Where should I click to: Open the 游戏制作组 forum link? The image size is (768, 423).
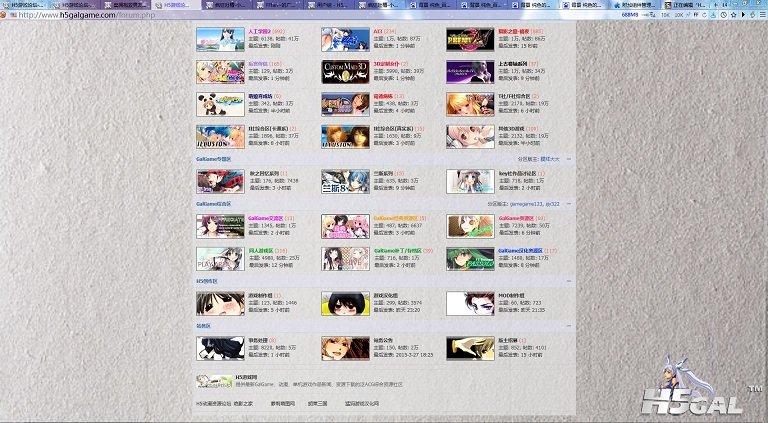pyautogui.click(x=261, y=296)
